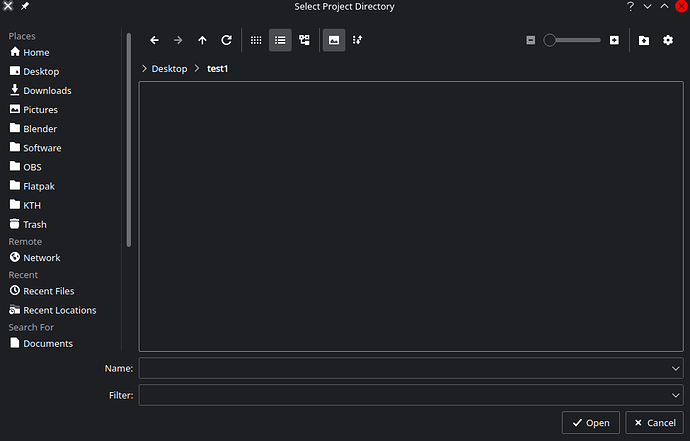Expand the chevron before Desktop breadcrumb
This screenshot has width=690, height=441.
point(144,68)
